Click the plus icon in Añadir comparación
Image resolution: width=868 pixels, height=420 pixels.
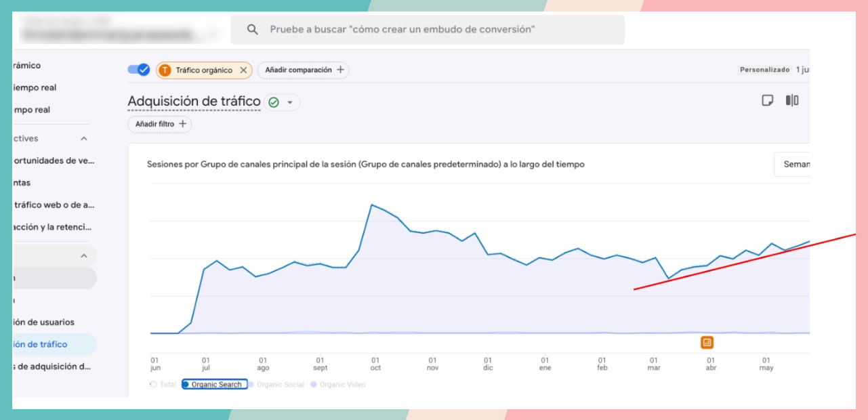point(340,70)
